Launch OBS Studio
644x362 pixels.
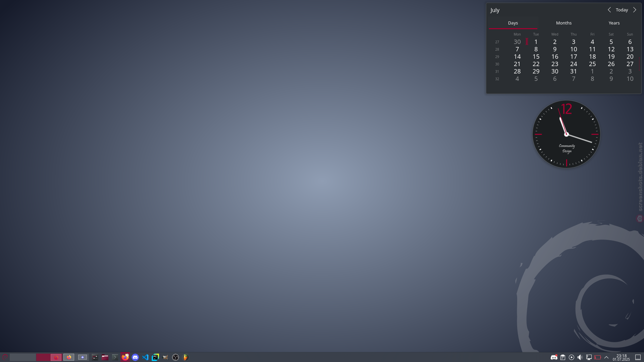[x=176, y=357]
